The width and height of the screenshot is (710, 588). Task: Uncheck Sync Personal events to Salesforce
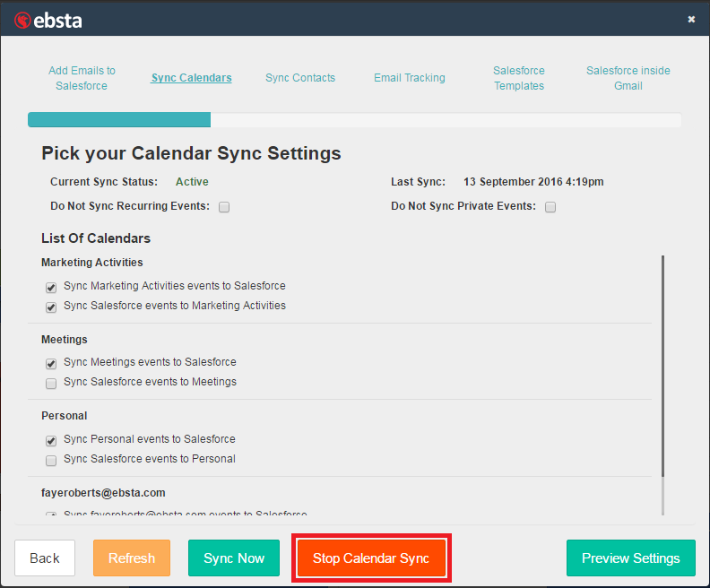[x=51, y=441]
